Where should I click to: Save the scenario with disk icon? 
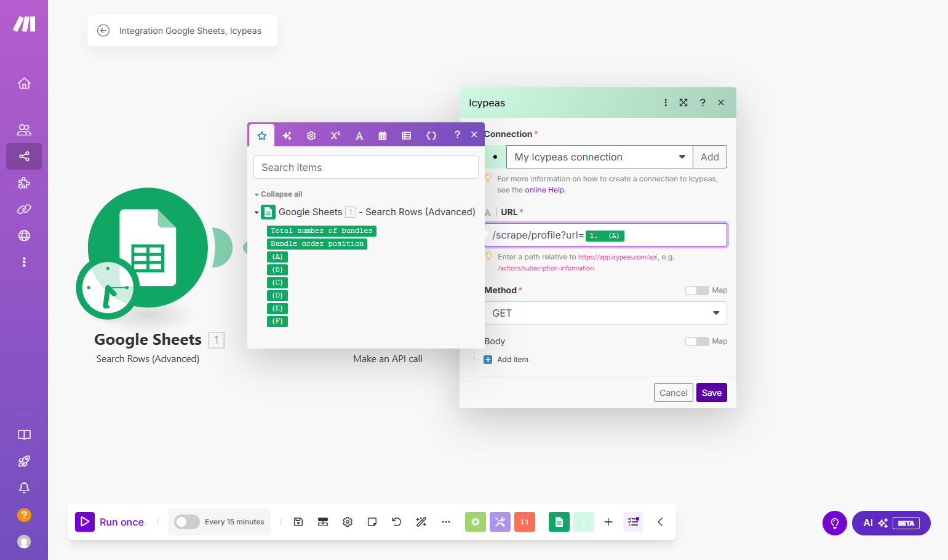click(x=298, y=522)
